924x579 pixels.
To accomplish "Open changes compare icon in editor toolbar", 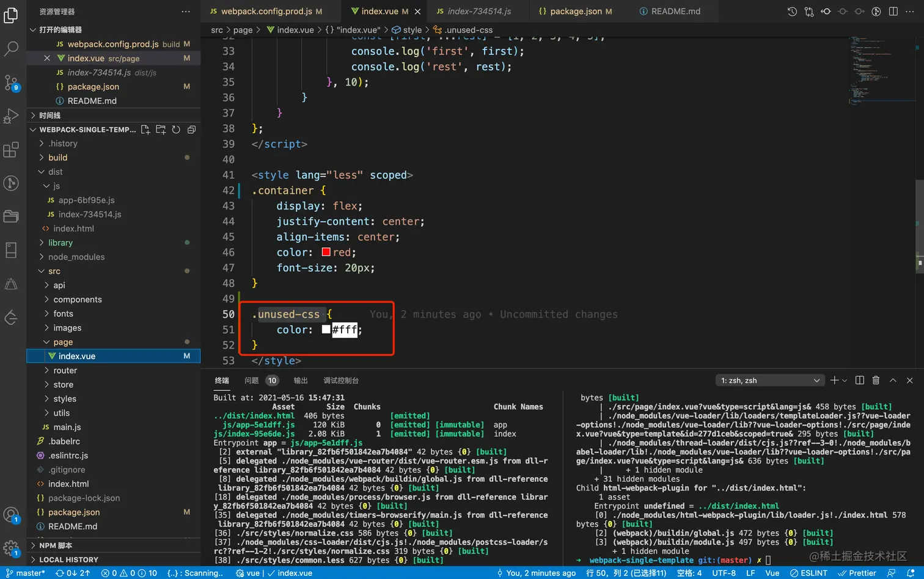I will click(x=809, y=12).
